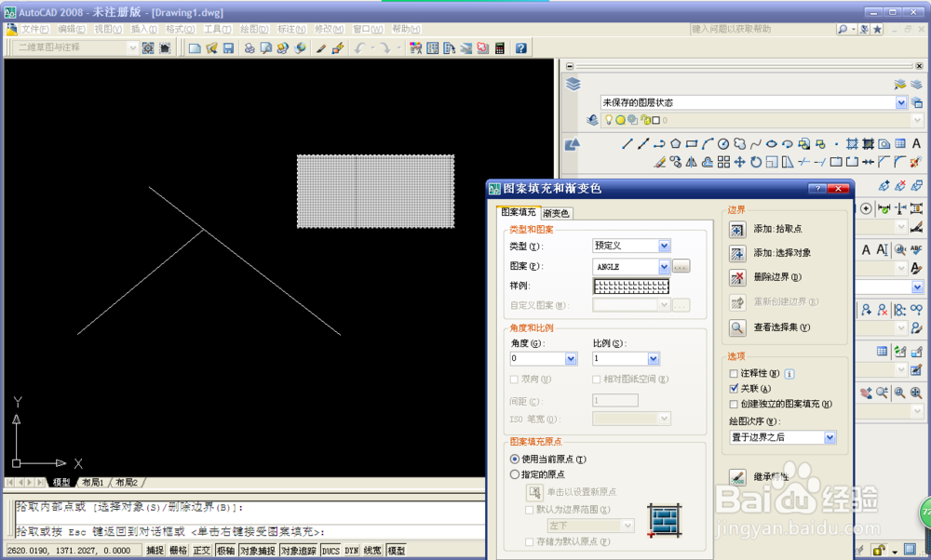Select the Line draw tool
The width and height of the screenshot is (931, 560).
click(x=627, y=143)
